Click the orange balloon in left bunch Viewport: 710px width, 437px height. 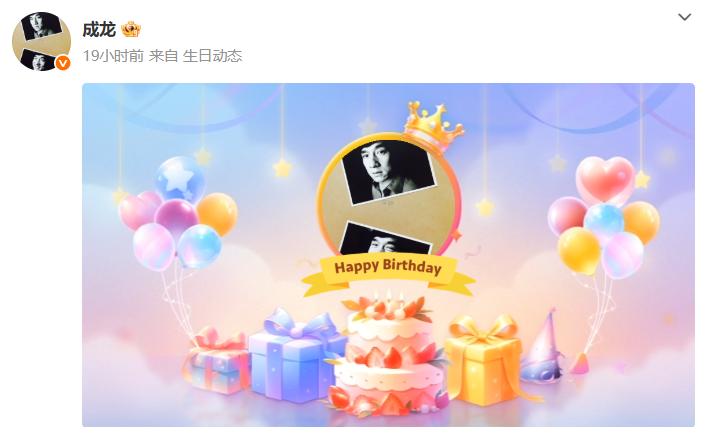pos(217,213)
